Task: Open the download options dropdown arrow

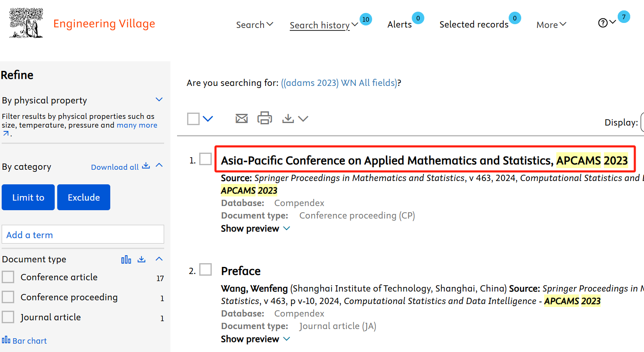Action: click(303, 119)
